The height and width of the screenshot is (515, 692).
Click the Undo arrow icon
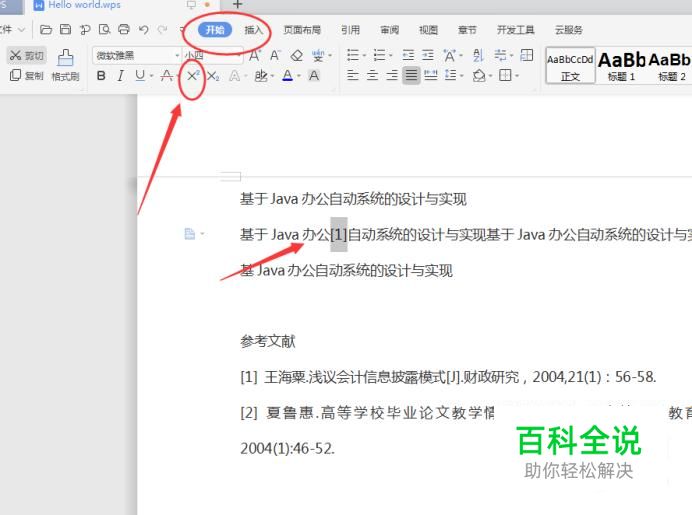(x=143, y=30)
